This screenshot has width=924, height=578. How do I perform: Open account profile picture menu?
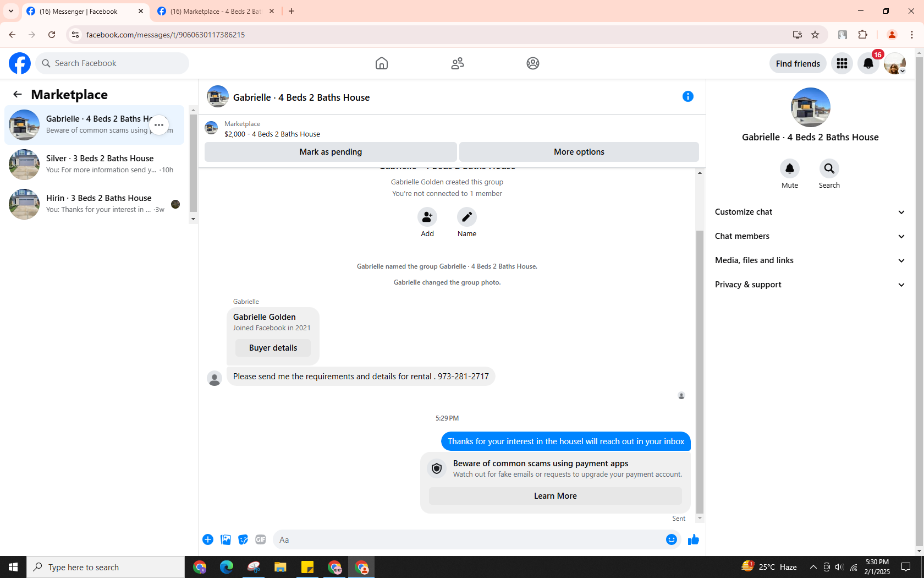895,63
